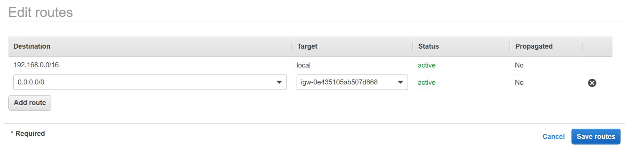Select the Propagated No value for local route
Image resolution: width=644 pixels, height=157 pixels.
pyautogui.click(x=519, y=65)
